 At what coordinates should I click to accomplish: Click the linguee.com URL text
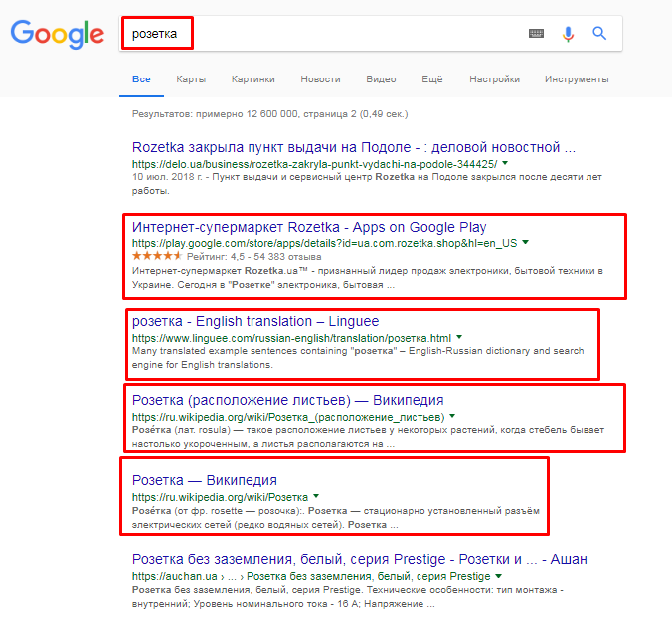(x=291, y=338)
